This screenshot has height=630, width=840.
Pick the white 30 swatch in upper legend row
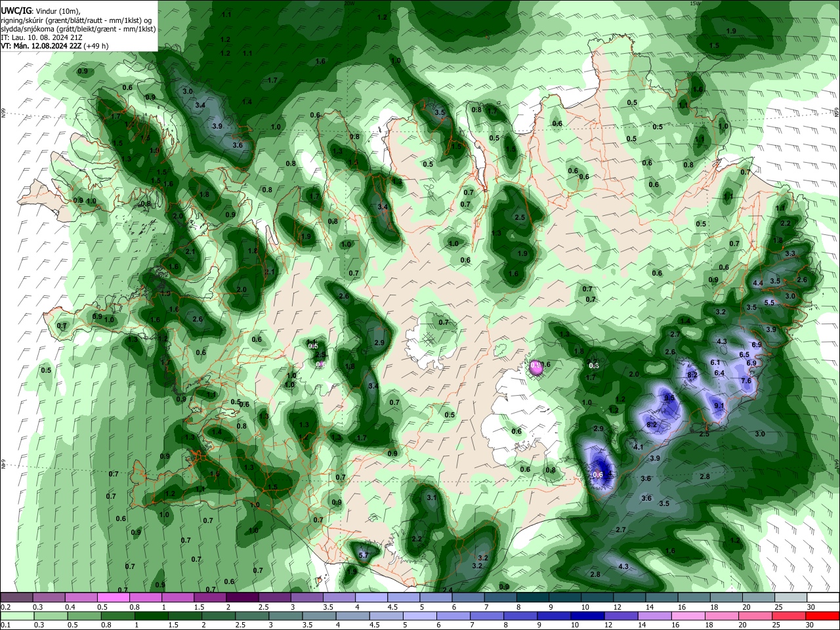click(824, 598)
